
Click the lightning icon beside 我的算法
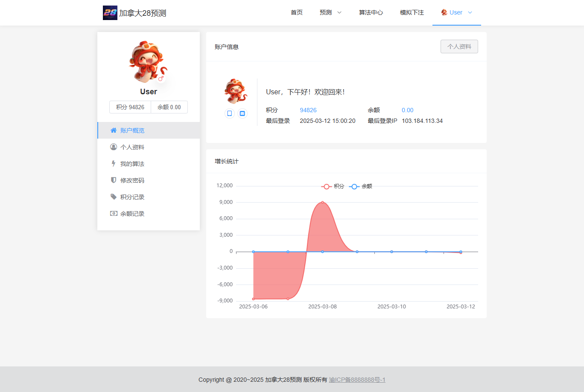[114, 163]
